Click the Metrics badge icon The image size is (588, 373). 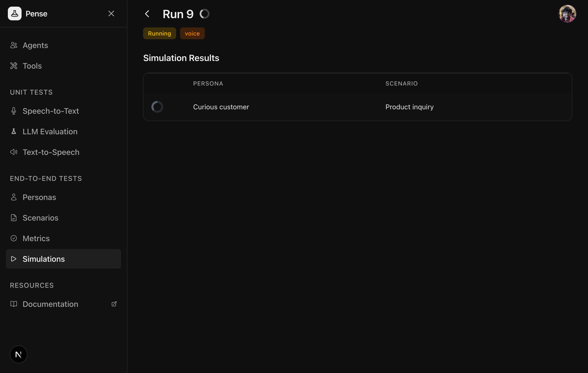pyautogui.click(x=13, y=238)
